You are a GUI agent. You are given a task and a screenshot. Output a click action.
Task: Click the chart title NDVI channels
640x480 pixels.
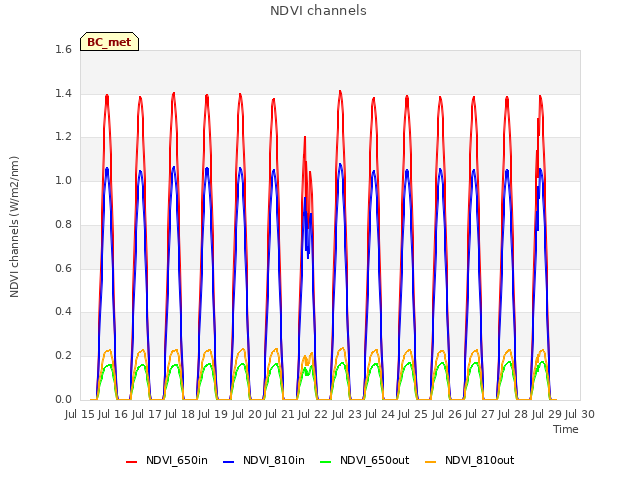click(x=318, y=11)
